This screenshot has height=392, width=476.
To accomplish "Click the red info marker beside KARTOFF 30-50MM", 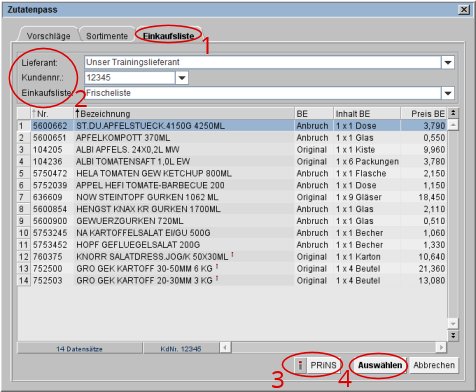I will coord(217,267).
